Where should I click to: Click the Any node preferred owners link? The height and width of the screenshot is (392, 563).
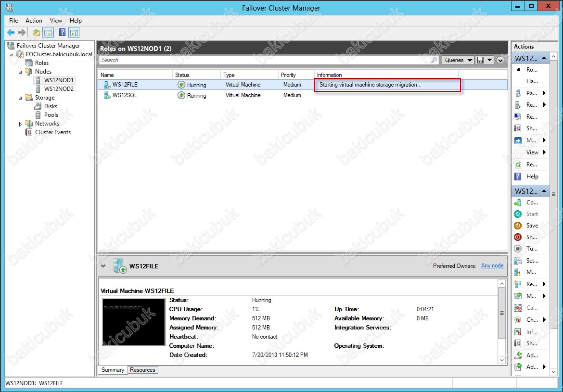coord(492,266)
